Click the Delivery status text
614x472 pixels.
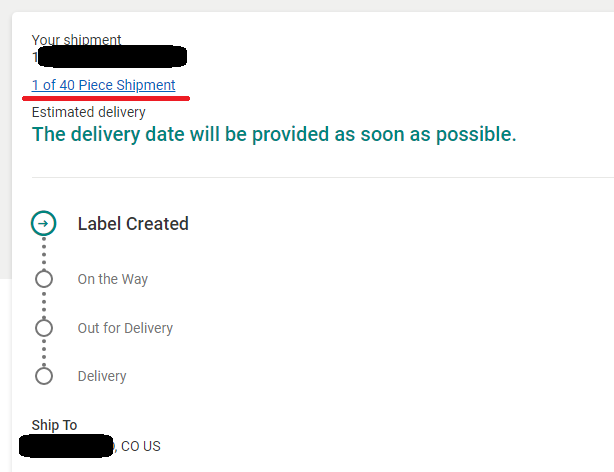point(102,376)
